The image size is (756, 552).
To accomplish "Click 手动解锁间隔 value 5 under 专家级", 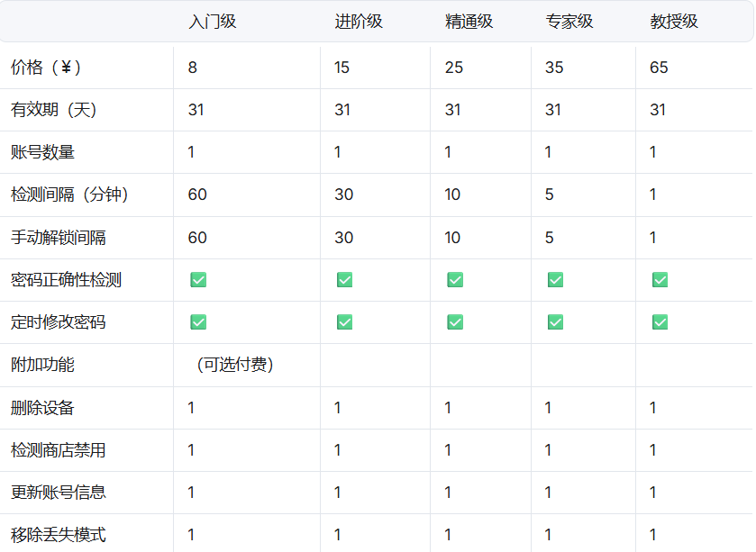I will (x=549, y=238).
